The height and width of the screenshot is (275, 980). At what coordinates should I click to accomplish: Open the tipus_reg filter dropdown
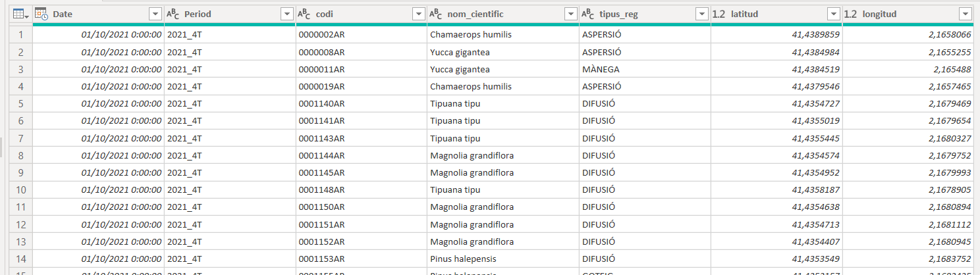pyautogui.click(x=702, y=14)
